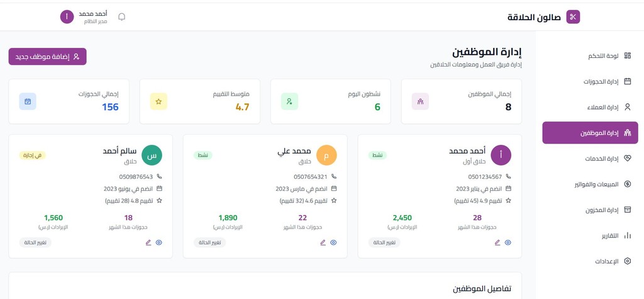Click the calendar icon on إجمالي الحجوزات card
The height and width of the screenshot is (299, 644).
pos(28,101)
